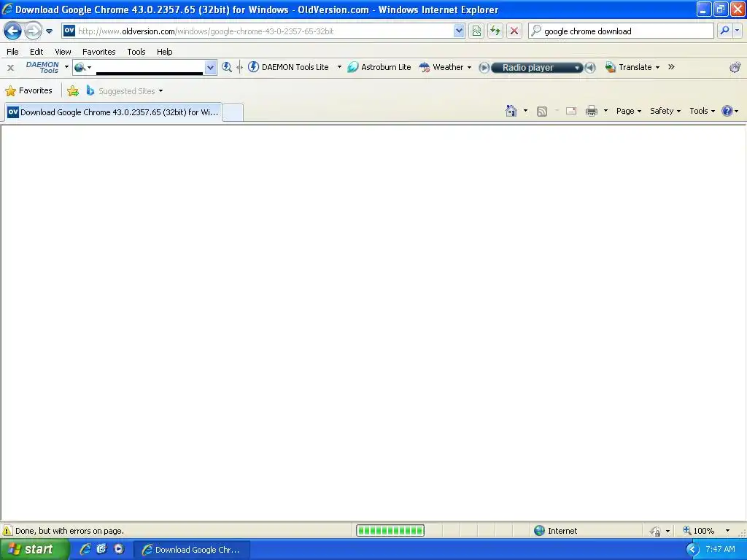Open the File menu
This screenshot has height=560, width=747.
13,52
